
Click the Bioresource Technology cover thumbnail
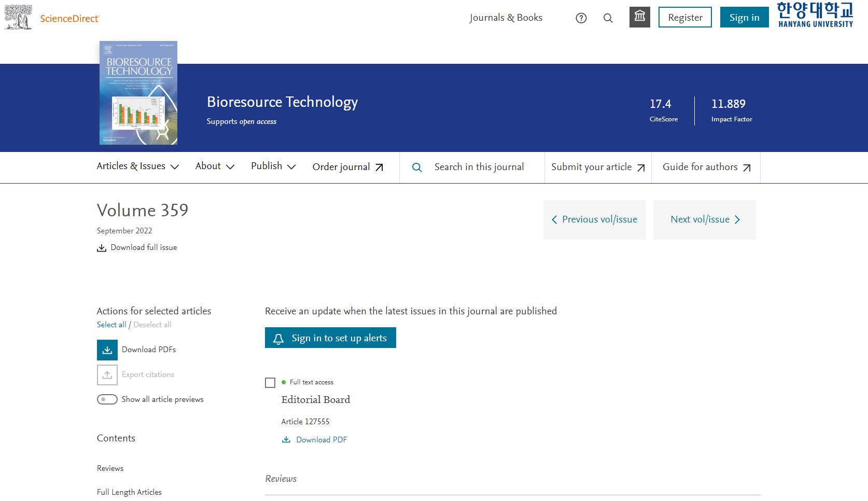[138, 93]
